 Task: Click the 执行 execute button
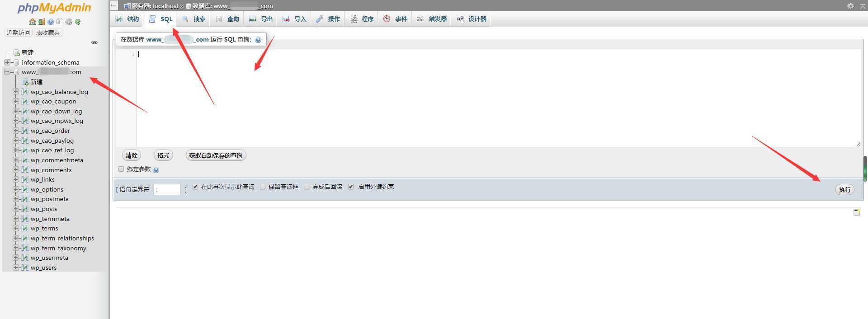tap(844, 190)
